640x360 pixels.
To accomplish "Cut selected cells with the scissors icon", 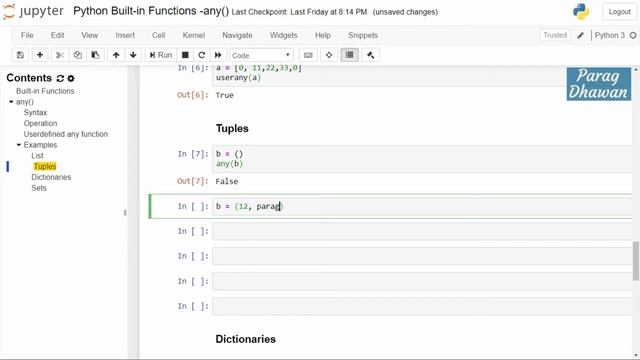I will click(x=60, y=55).
